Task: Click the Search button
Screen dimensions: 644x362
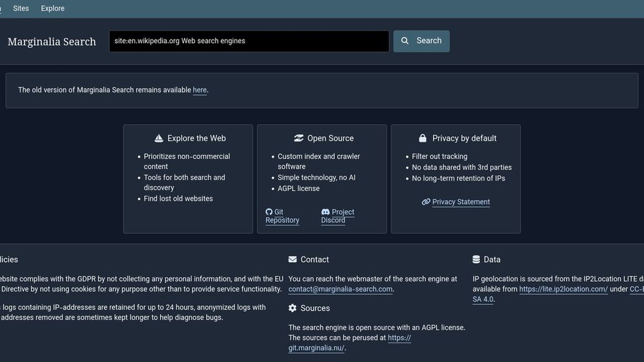Action: pyautogui.click(x=422, y=41)
